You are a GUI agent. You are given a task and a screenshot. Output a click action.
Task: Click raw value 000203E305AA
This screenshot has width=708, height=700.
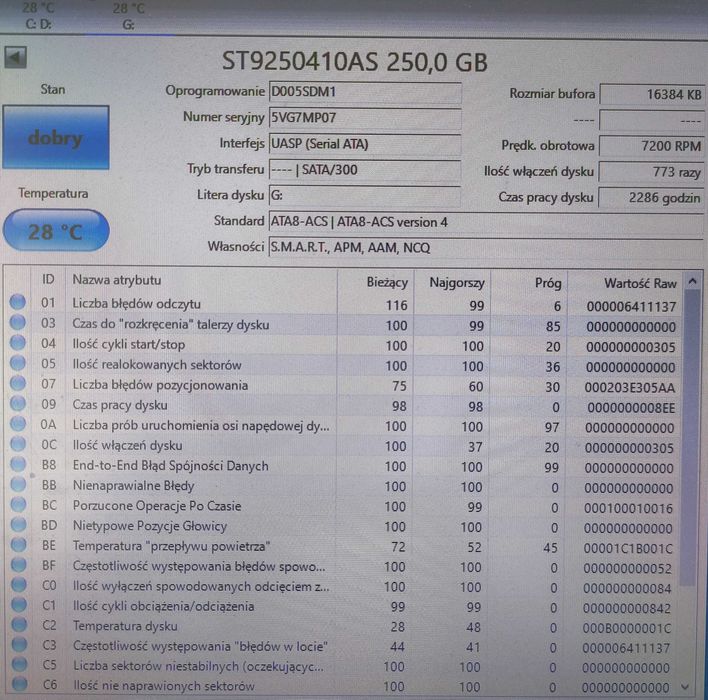point(630,387)
